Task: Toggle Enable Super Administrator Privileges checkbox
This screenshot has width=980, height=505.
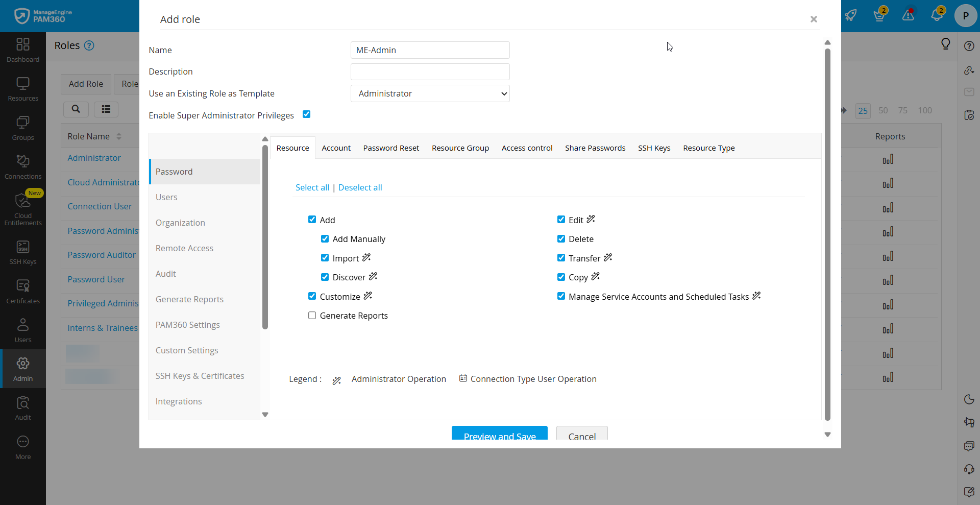Action: pos(306,114)
